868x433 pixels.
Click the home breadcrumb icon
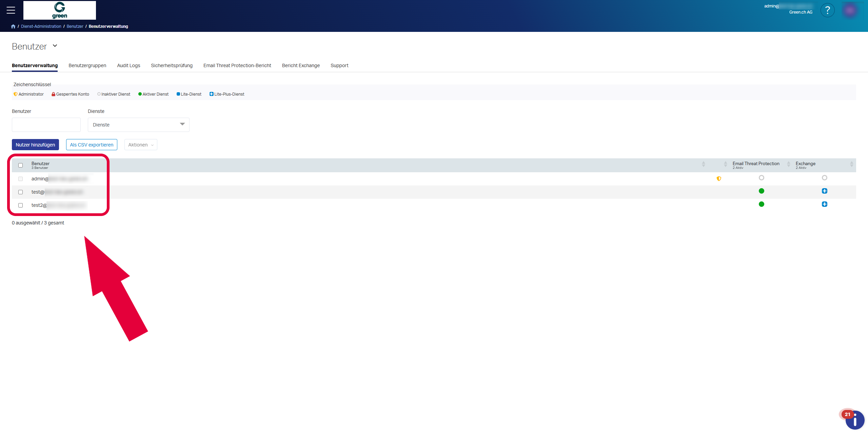click(13, 26)
